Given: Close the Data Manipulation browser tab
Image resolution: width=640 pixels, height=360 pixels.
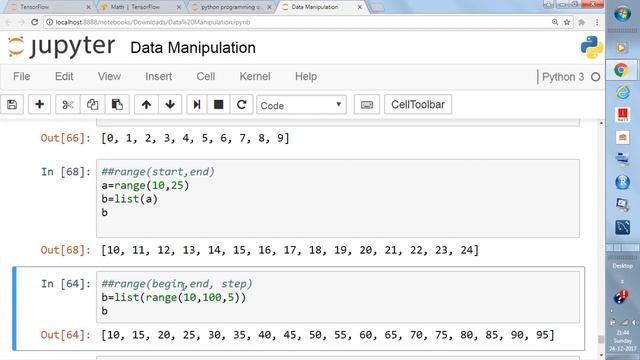Looking at the screenshot, I should 360,7.
